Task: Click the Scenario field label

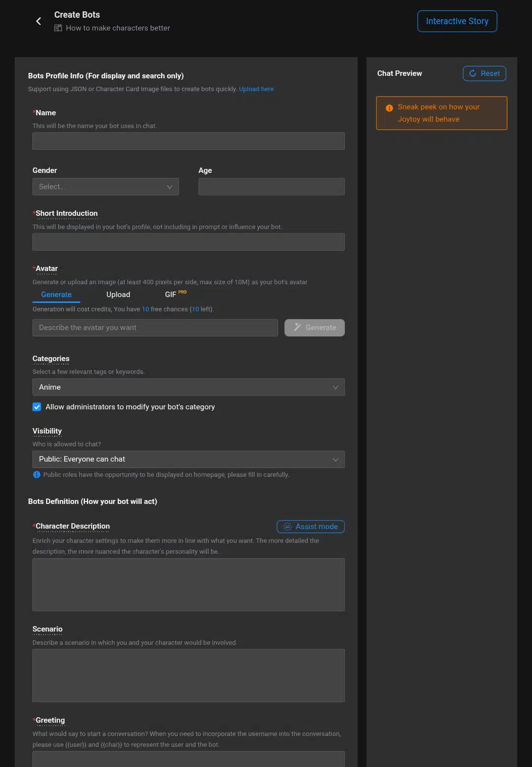Action: click(x=47, y=629)
